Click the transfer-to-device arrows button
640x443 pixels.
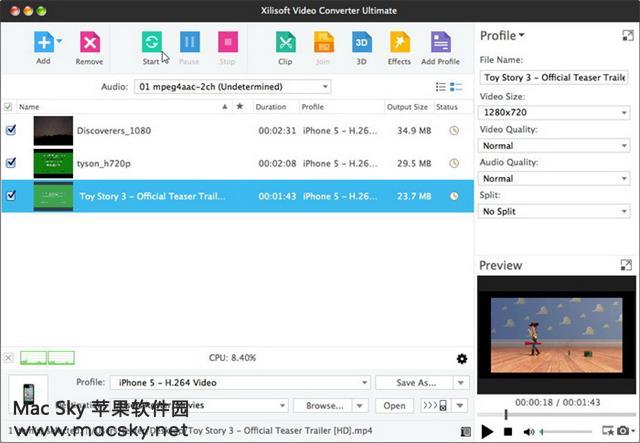(435, 405)
